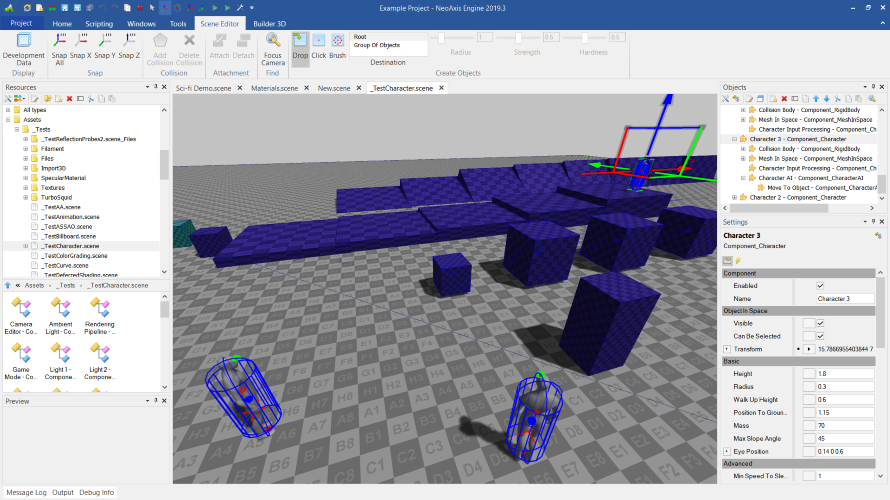Collapse the Character AI tree node
890x500 pixels.
click(744, 178)
